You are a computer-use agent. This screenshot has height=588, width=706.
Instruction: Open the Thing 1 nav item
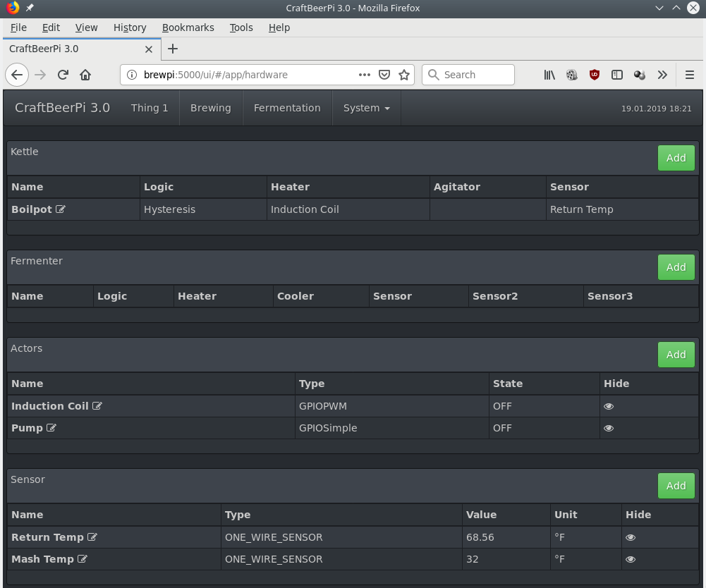(150, 108)
